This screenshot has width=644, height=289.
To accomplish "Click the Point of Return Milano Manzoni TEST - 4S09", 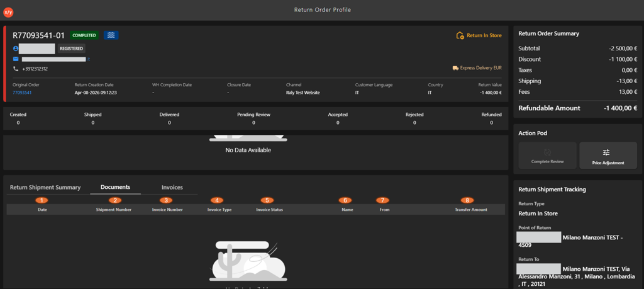I will coord(570,241).
